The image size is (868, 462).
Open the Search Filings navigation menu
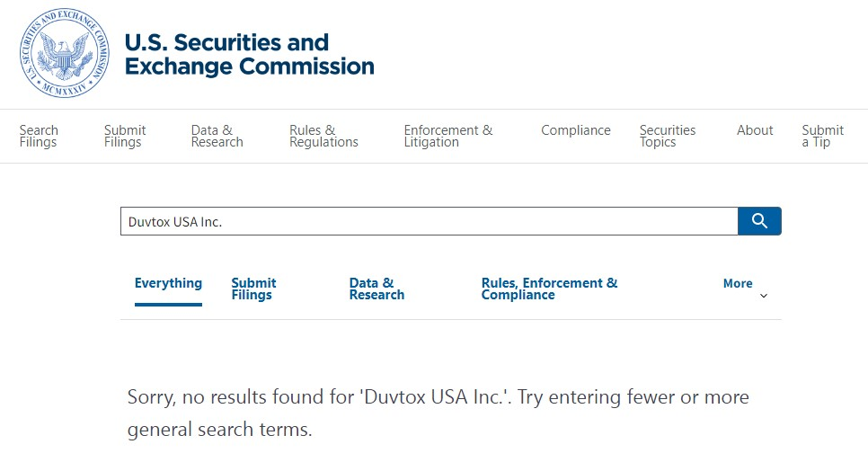[x=39, y=137]
